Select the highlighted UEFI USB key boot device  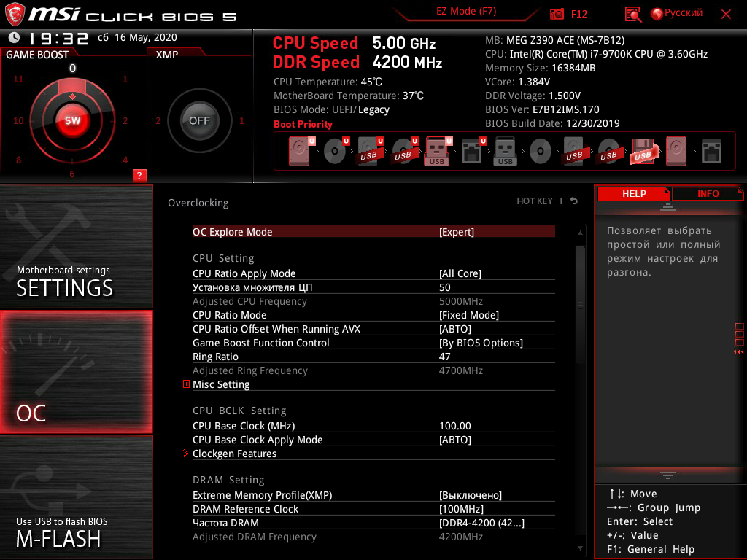point(438,151)
